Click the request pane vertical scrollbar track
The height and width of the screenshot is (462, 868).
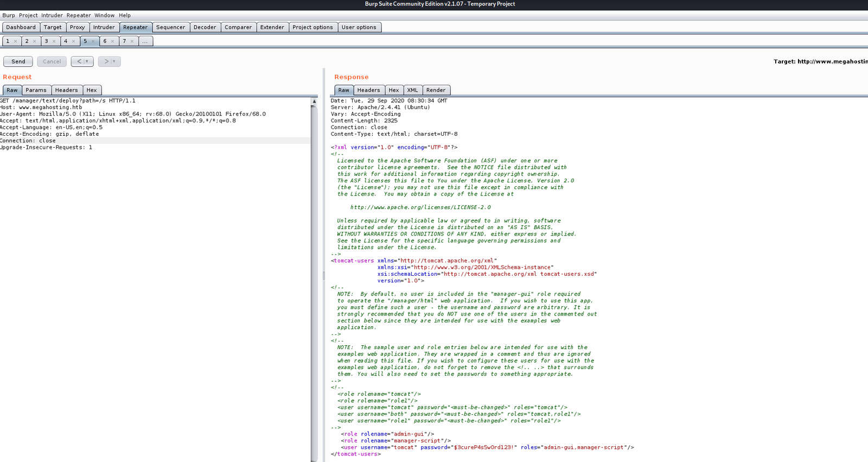coord(314,282)
